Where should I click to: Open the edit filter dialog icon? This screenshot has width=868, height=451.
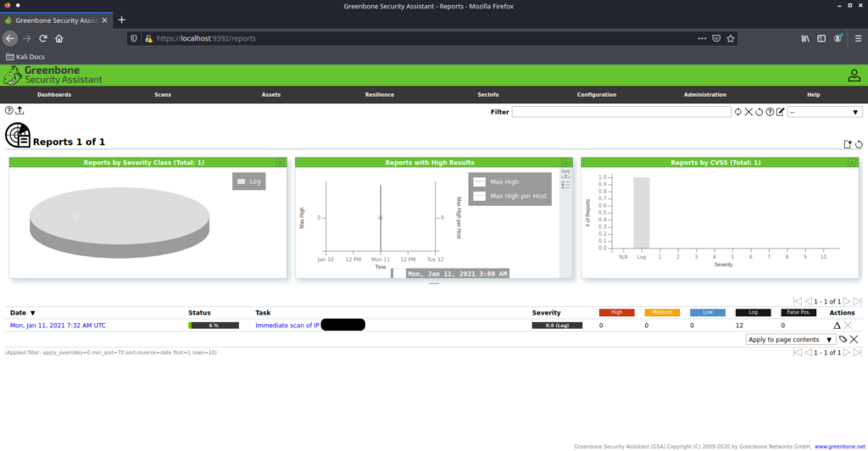click(780, 112)
